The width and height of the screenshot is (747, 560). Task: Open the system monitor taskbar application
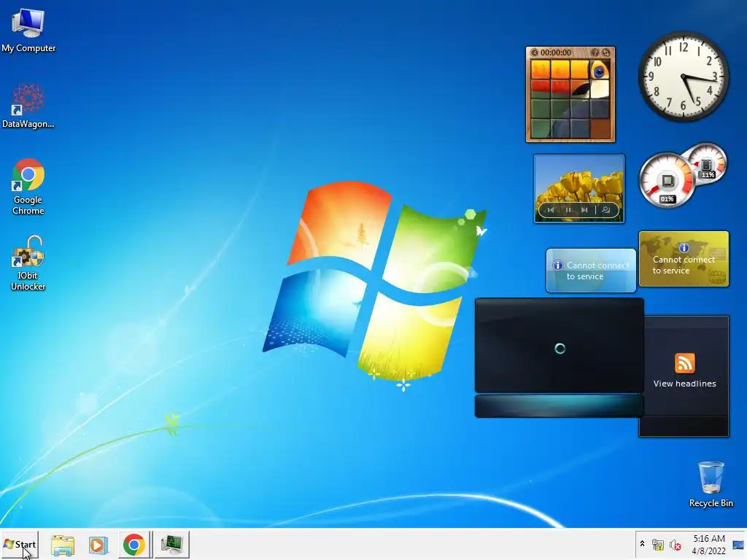pyautogui.click(x=172, y=545)
